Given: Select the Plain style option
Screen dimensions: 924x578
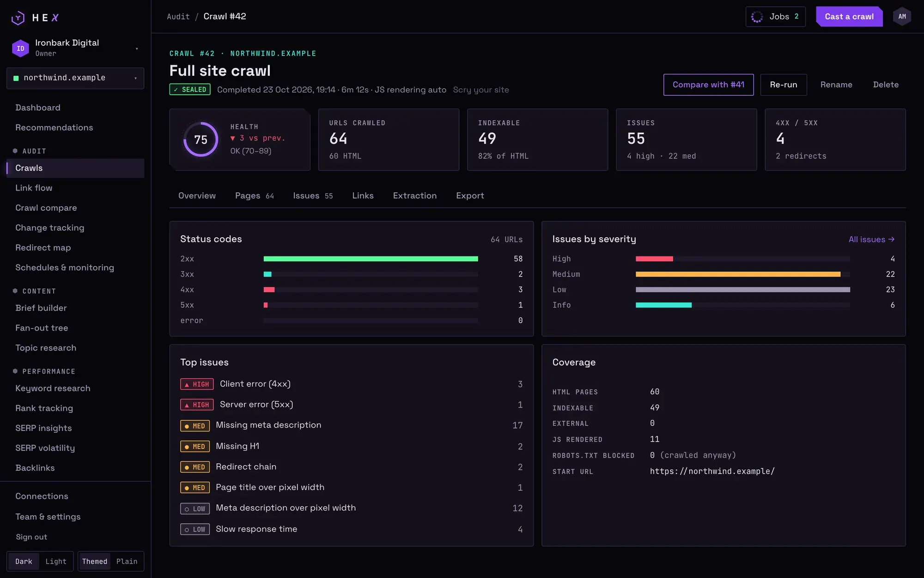Looking at the screenshot, I should pos(127,561).
